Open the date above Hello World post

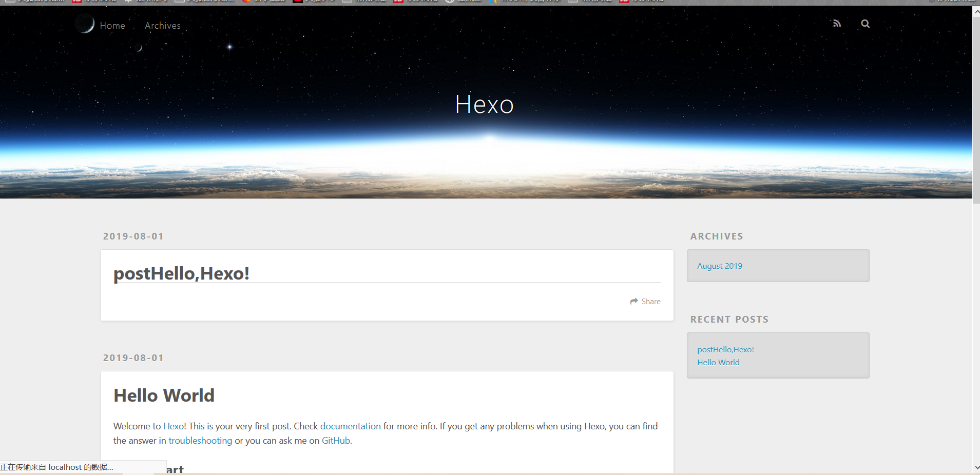133,358
